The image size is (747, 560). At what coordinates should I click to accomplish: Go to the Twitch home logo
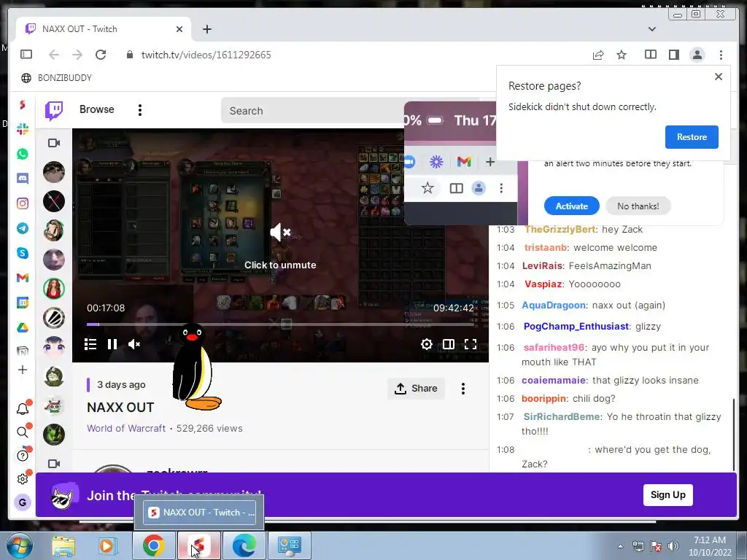click(54, 111)
